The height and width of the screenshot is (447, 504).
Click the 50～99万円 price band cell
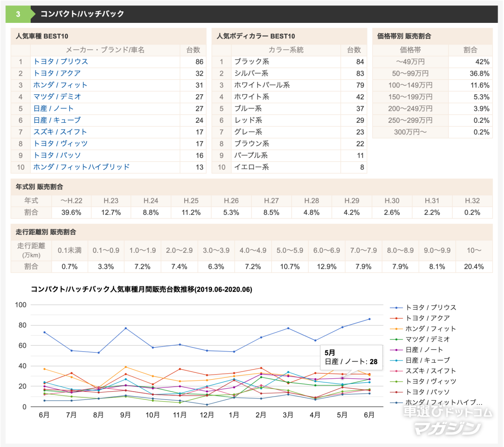[x=411, y=73]
